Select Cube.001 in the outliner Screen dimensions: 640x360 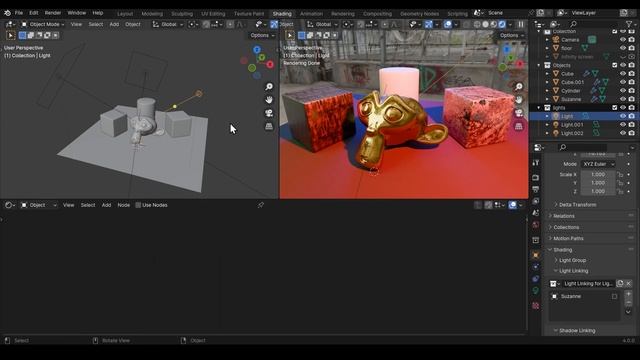(572, 82)
